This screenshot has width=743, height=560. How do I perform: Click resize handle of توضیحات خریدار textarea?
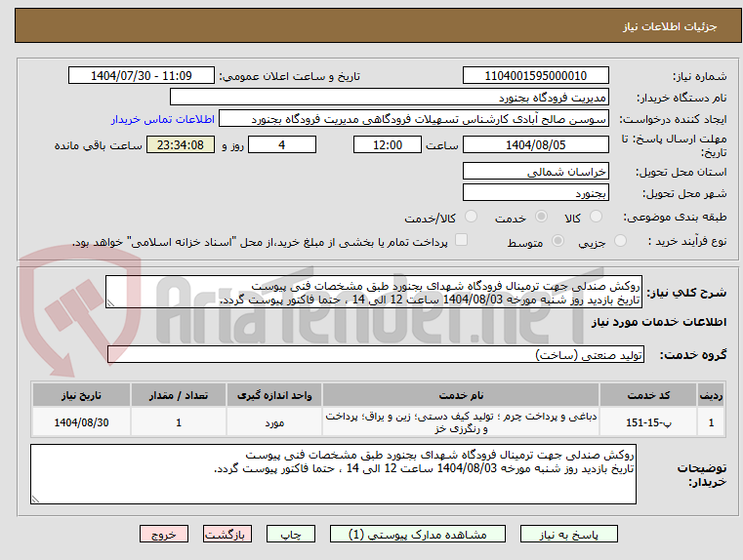coord(35,500)
